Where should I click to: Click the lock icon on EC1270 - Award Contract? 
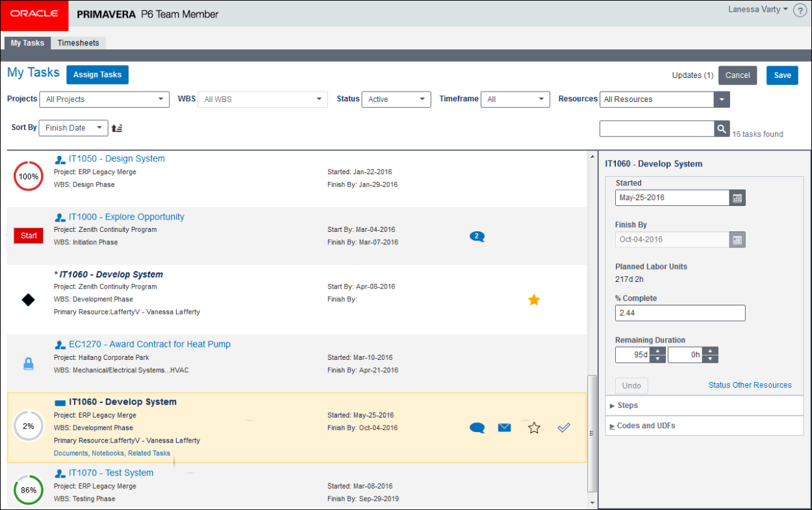coord(28,364)
